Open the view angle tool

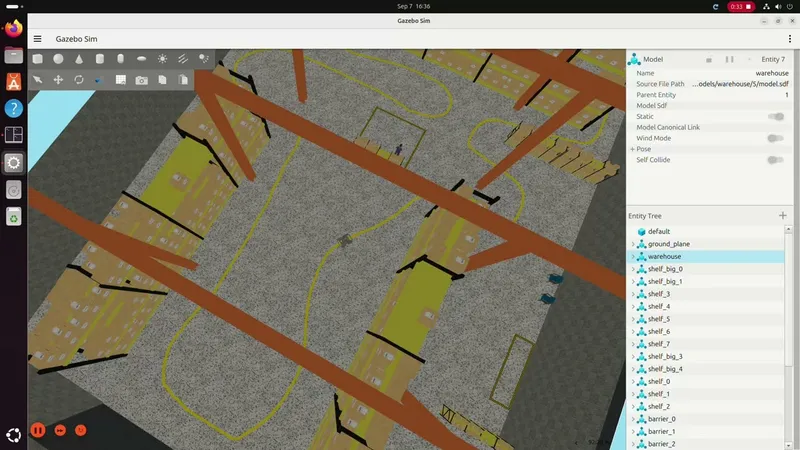coord(99,80)
